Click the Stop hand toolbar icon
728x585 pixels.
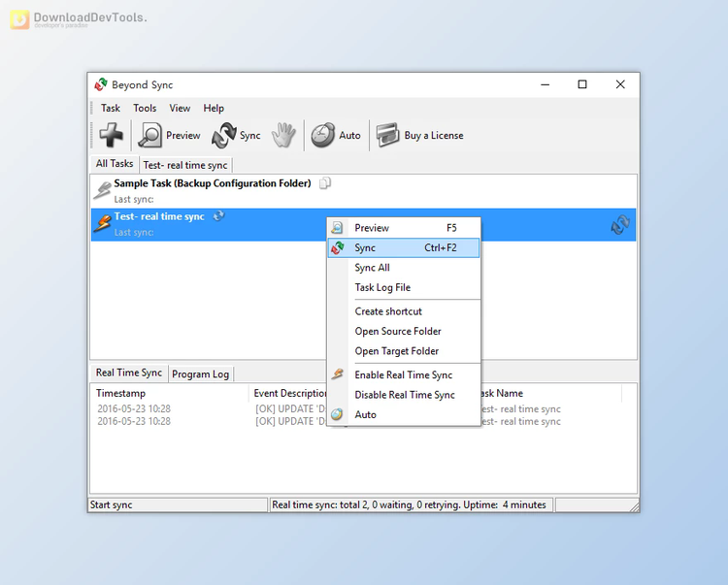click(283, 135)
